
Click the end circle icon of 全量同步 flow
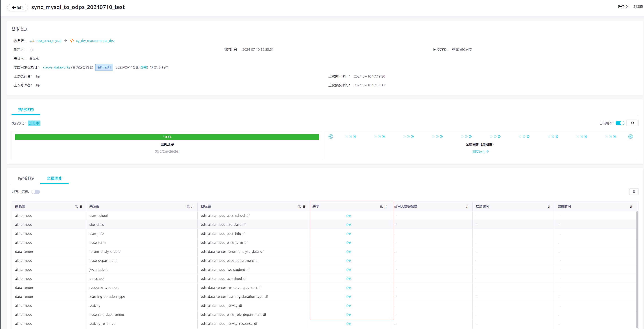tap(630, 136)
